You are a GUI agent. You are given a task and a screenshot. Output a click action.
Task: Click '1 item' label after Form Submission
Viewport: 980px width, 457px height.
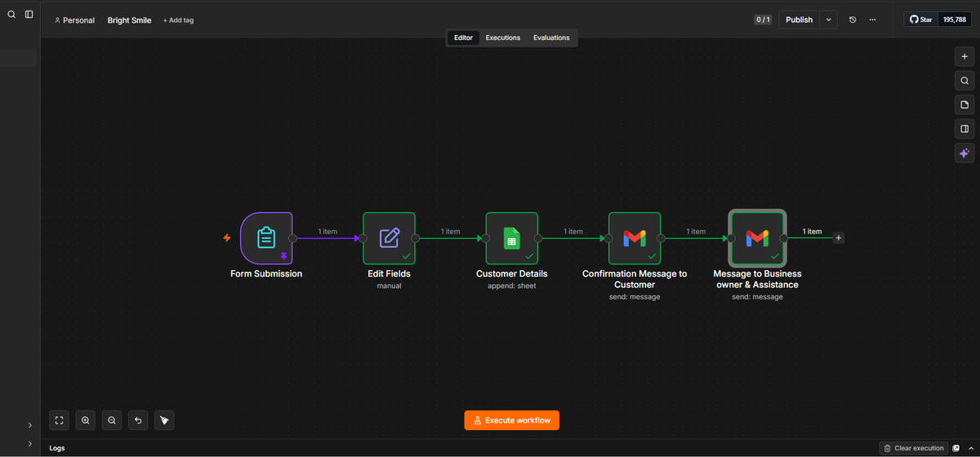(x=327, y=232)
